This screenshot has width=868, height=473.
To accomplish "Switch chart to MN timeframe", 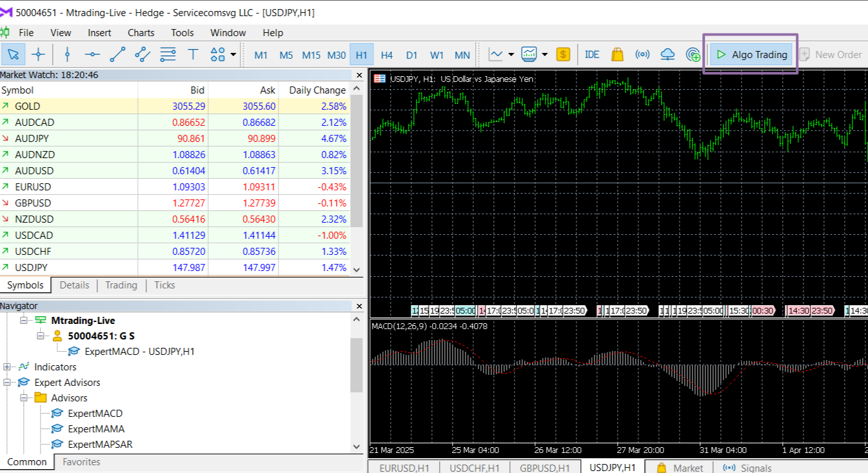I will point(462,55).
